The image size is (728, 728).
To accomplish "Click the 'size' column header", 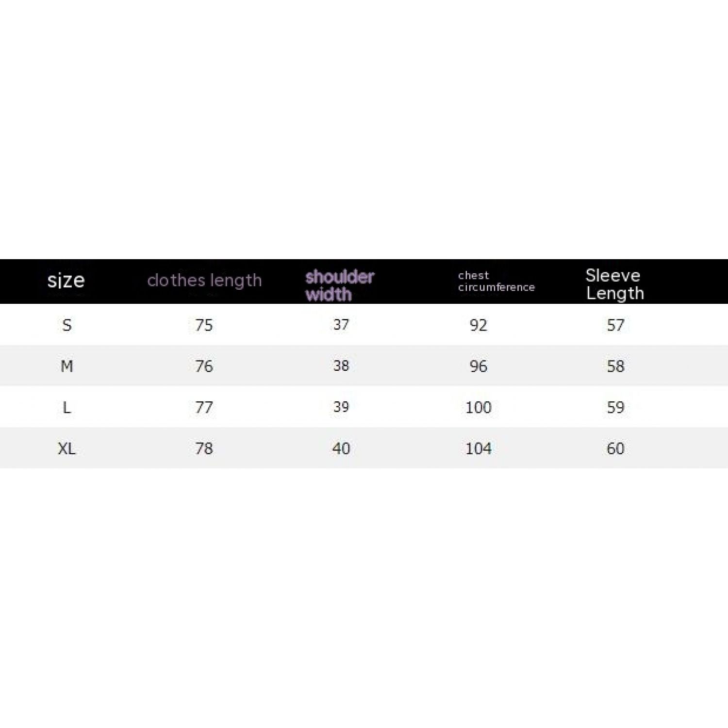I will [66, 281].
